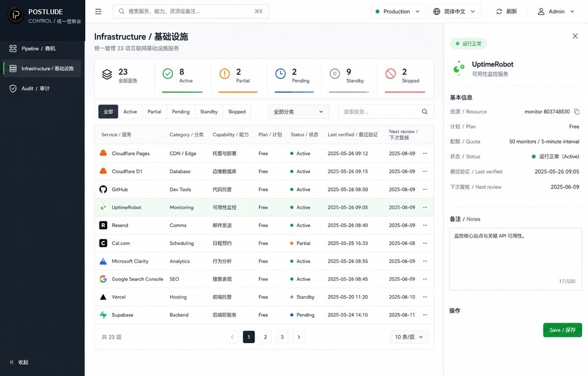Open the Vercel row actions menu

425,297
